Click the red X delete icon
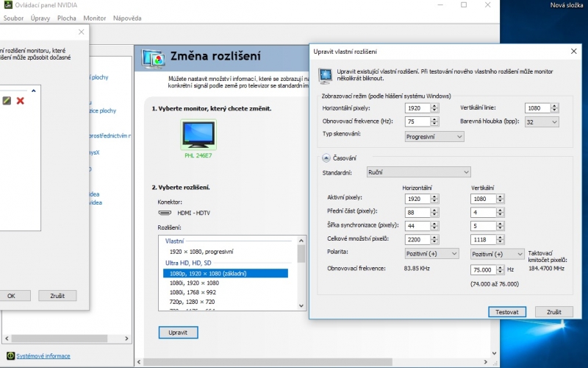The image size is (588, 368). [21, 101]
